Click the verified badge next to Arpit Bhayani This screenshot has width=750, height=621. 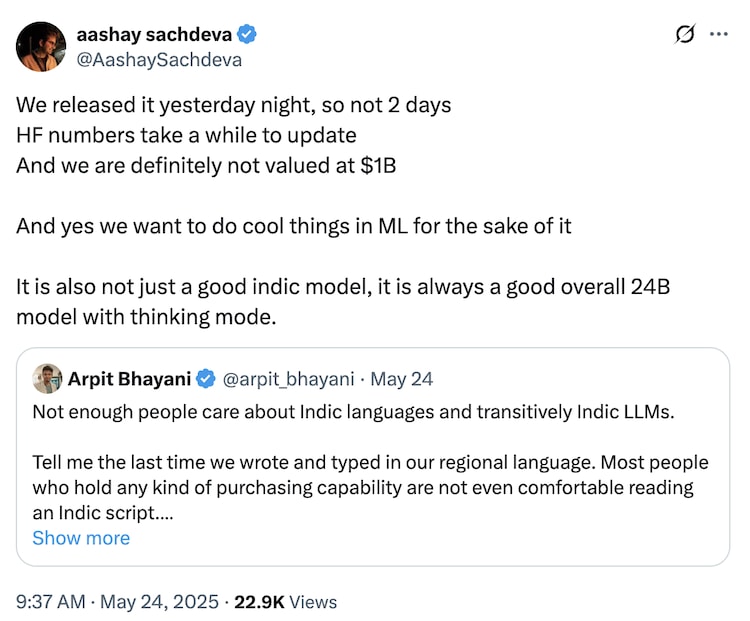[206, 379]
